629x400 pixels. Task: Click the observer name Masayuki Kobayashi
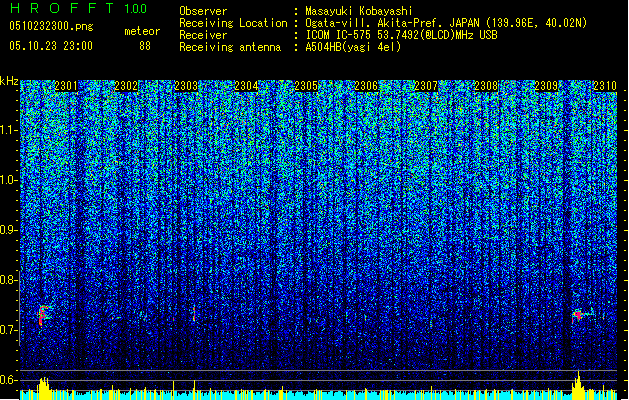click(x=359, y=11)
